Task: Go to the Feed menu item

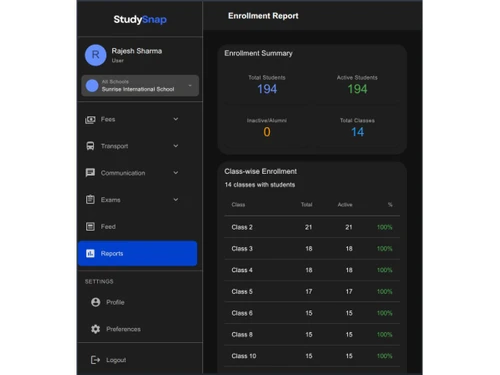Action: (x=137, y=227)
